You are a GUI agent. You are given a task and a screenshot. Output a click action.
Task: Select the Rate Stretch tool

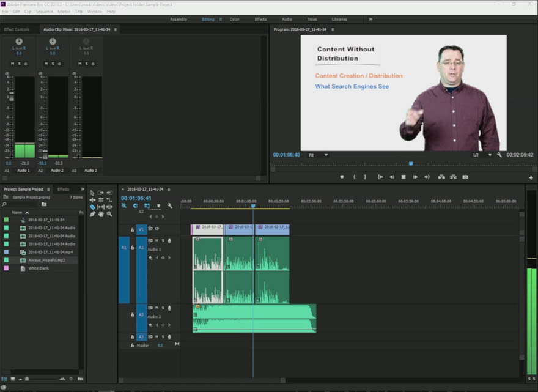click(x=109, y=200)
